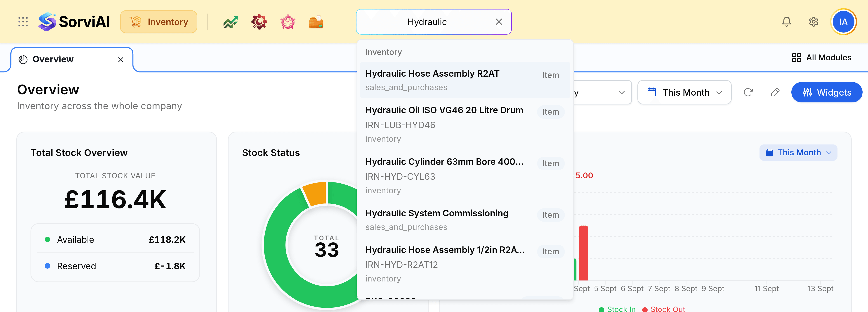Open the red gear wrench module
Screen dimensions: 868x312
pos(259,22)
